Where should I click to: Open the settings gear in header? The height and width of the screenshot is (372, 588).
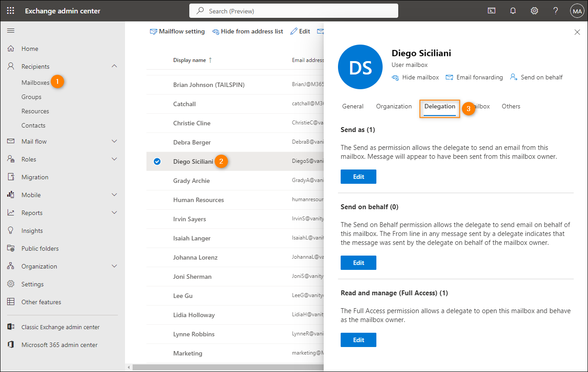pos(534,11)
